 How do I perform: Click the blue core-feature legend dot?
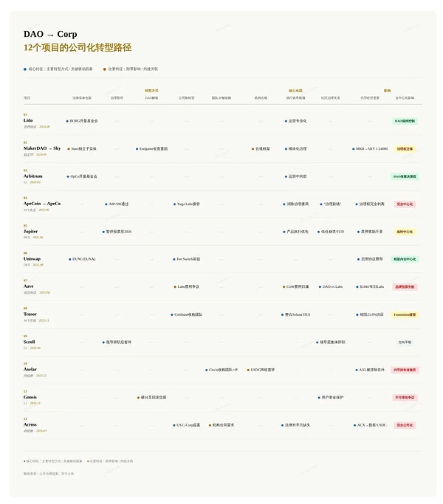pyautogui.click(x=25, y=69)
